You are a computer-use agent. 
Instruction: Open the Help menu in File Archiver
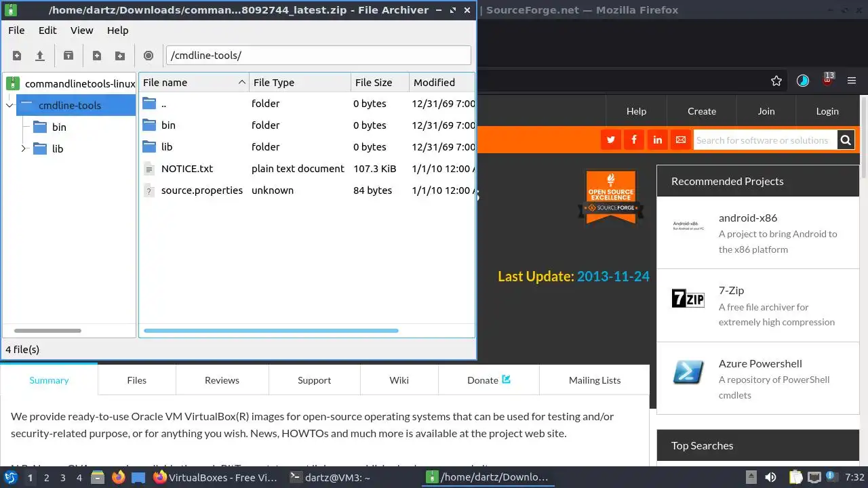[117, 30]
